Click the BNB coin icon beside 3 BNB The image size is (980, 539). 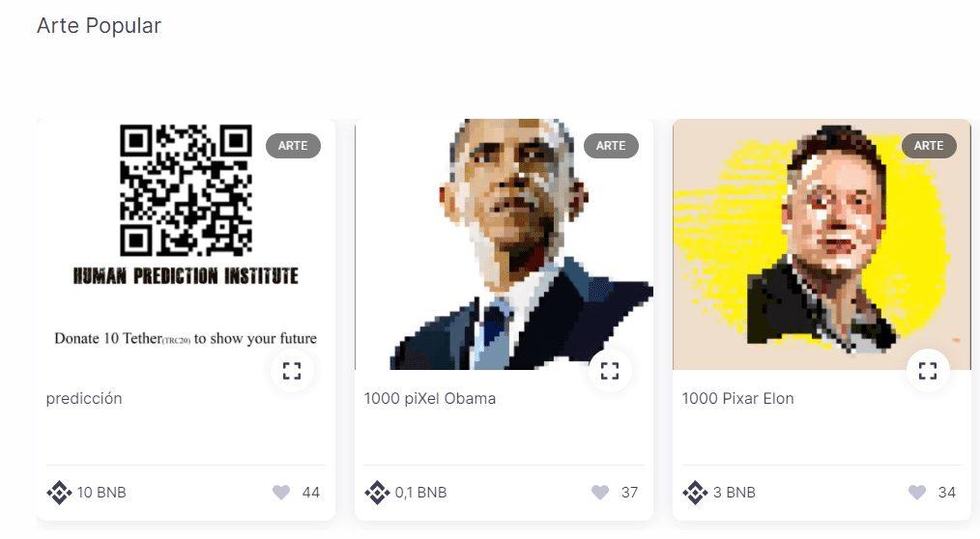click(695, 493)
